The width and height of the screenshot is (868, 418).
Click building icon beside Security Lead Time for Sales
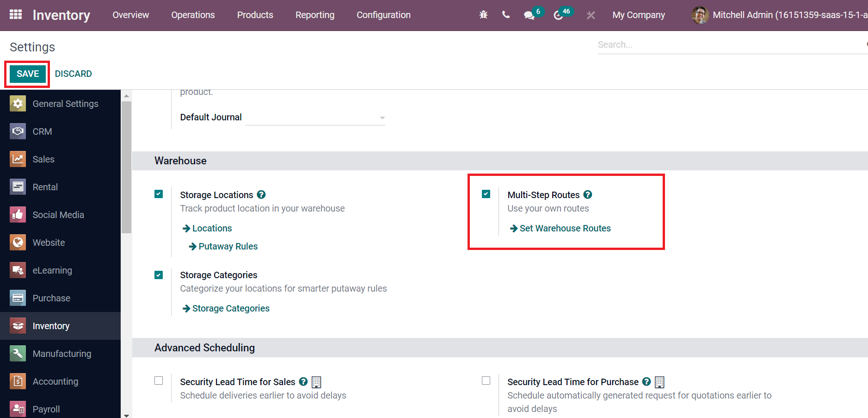pyautogui.click(x=316, y=382)
